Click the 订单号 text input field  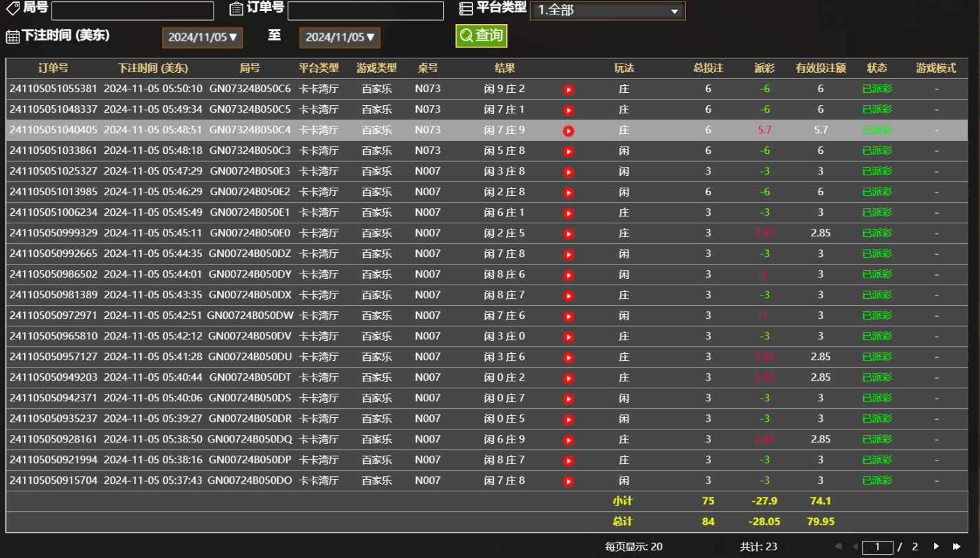pyautogui.click(x=366, y=11)
